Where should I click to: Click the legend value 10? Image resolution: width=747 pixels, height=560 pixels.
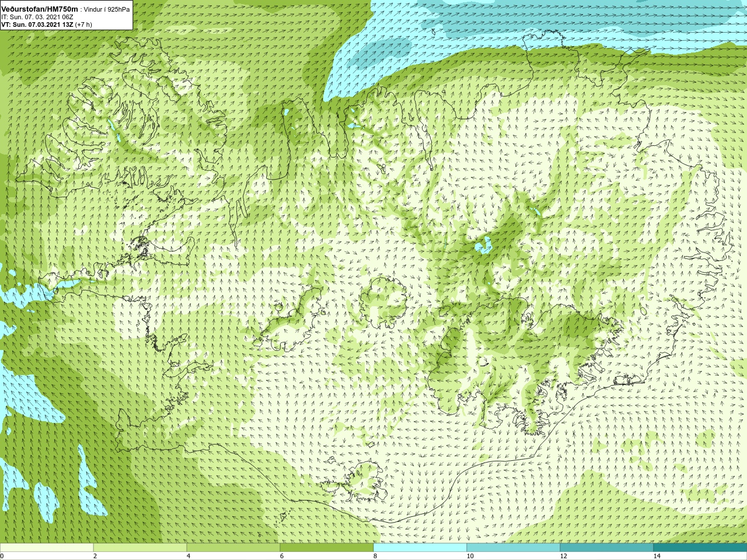point(470,556)
